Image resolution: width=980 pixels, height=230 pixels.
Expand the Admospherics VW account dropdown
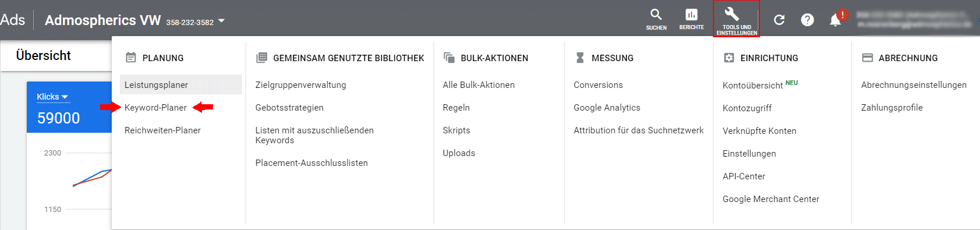(221, 22)
